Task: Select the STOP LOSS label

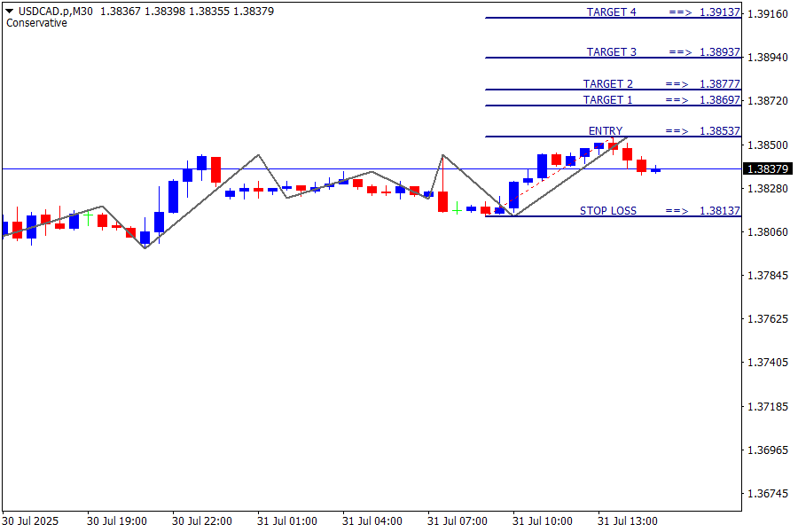Action: (608, 211)
